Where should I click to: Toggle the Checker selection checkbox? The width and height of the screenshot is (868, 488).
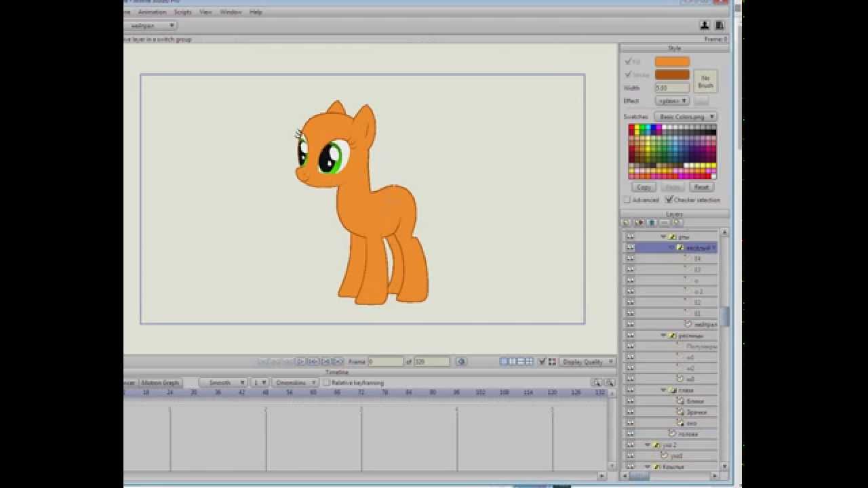pyautogui.click(x=669, y=200)
